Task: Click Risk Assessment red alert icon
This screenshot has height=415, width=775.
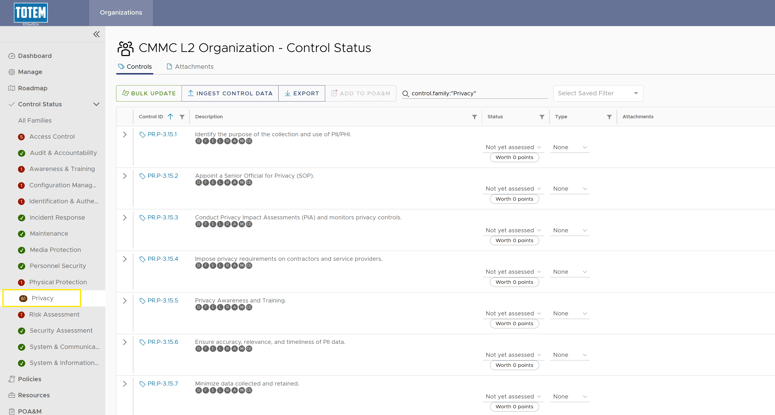Action: point(21,315)
